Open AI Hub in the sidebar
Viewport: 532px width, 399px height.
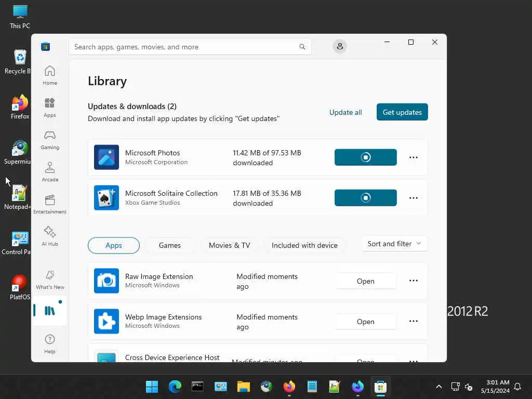[x=50, y=236]
